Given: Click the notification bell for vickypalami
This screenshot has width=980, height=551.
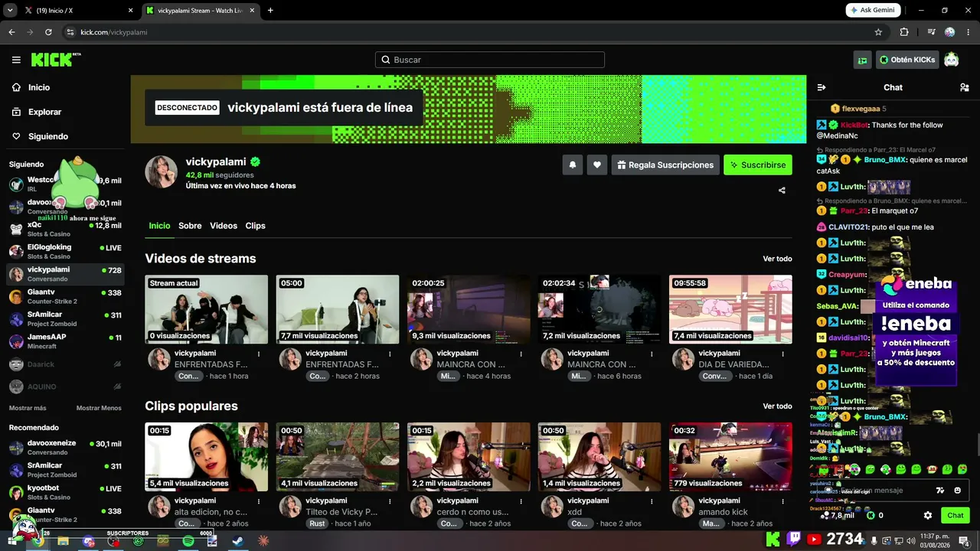Looking at the screenshot, I should [x=572, y=165].
